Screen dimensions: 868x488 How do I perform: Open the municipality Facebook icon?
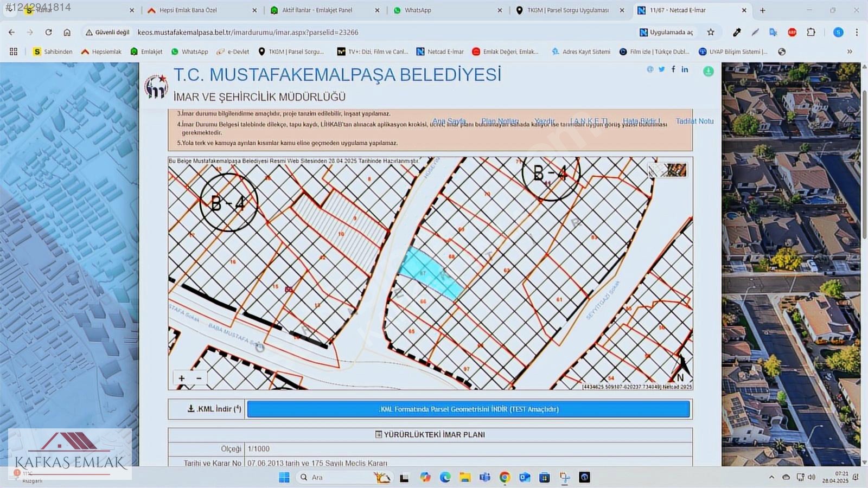(673, 69)
